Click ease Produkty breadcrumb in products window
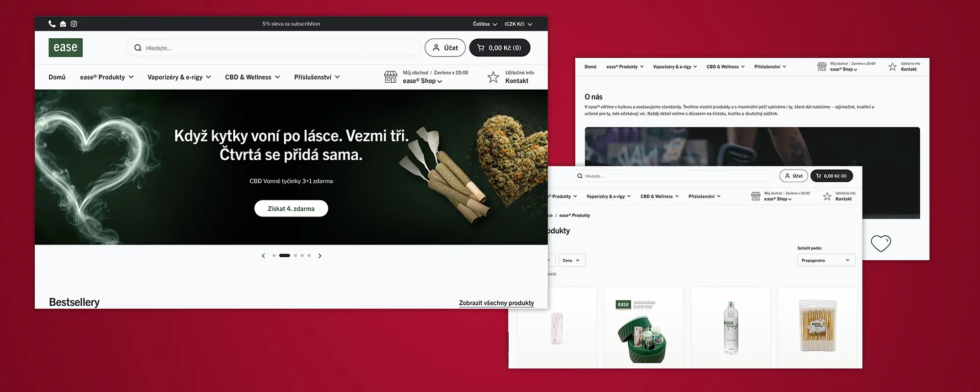The image size is (980, 392). click(574, 215)
